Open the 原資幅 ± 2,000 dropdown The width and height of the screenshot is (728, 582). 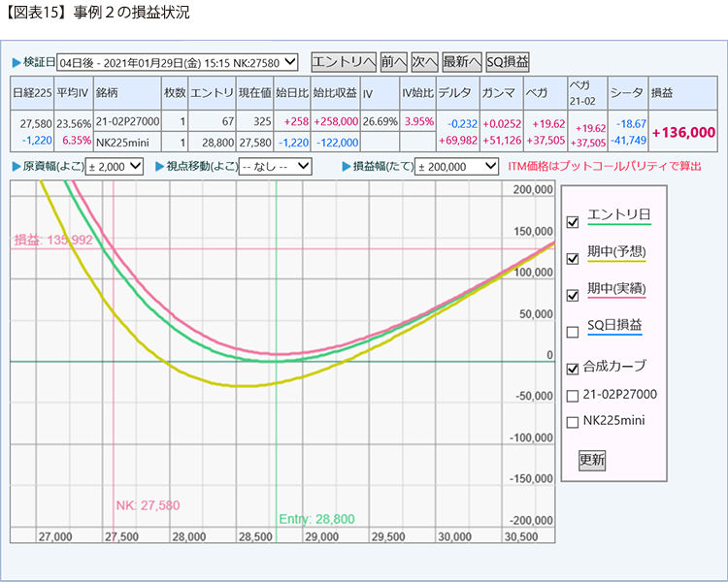[x=115, y=167]
